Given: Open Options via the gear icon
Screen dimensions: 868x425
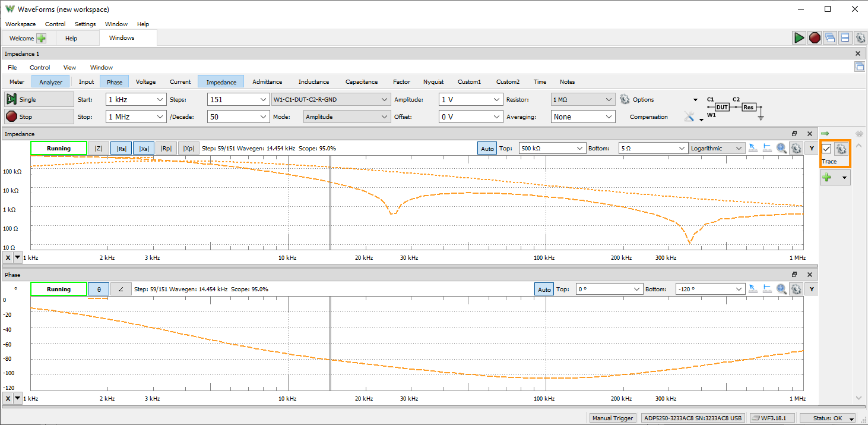Looking at the screenshot, I should point(625,99).
